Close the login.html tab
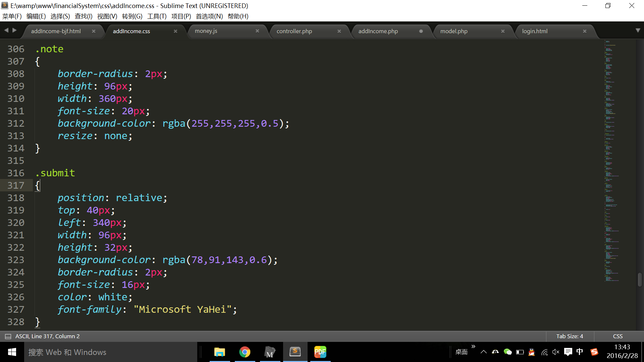The height and width of the screenshot is (362, 644). pos(585,31)
